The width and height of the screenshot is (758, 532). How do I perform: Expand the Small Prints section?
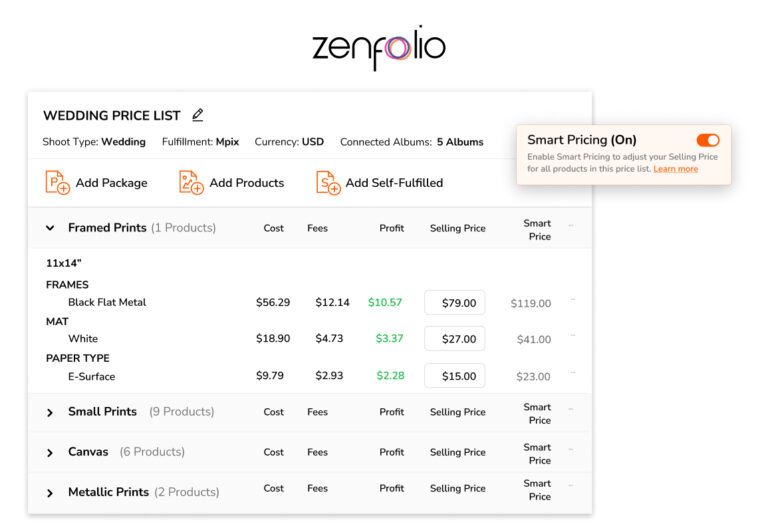[x=50, y=412]
